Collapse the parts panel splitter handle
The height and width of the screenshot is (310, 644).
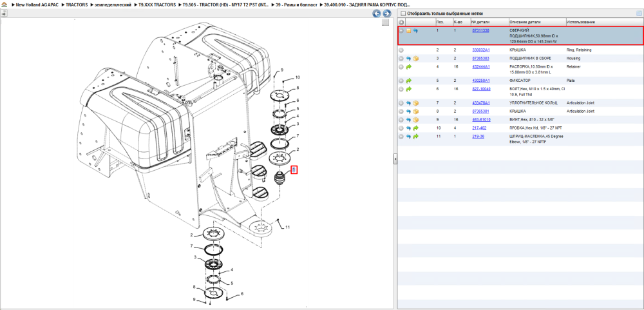click(x=395, y=159)
